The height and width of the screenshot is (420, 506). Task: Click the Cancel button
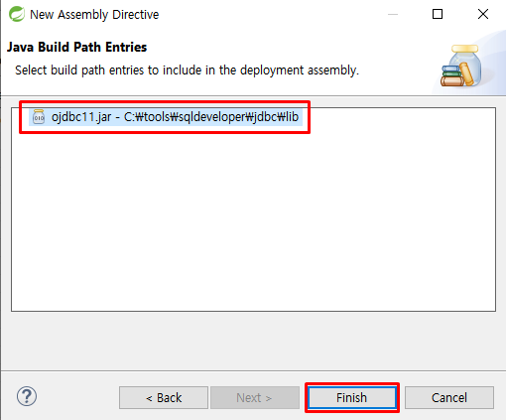(x=449, y=397)
